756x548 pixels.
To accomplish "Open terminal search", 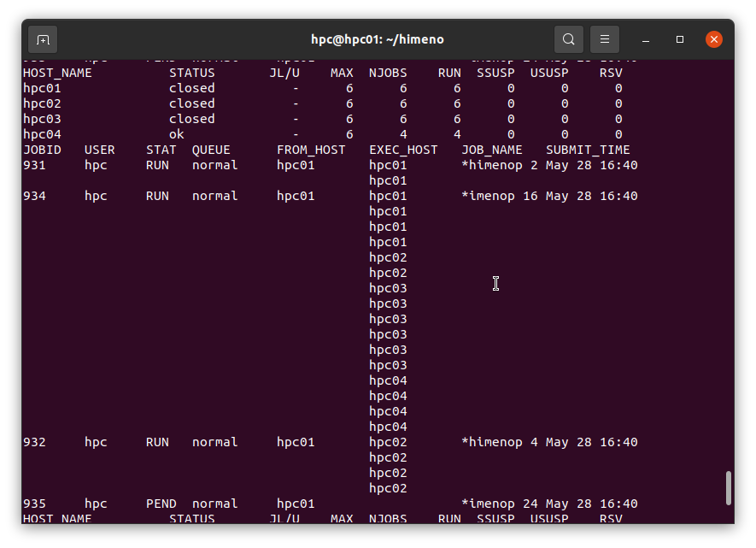I will pos(569,39).
